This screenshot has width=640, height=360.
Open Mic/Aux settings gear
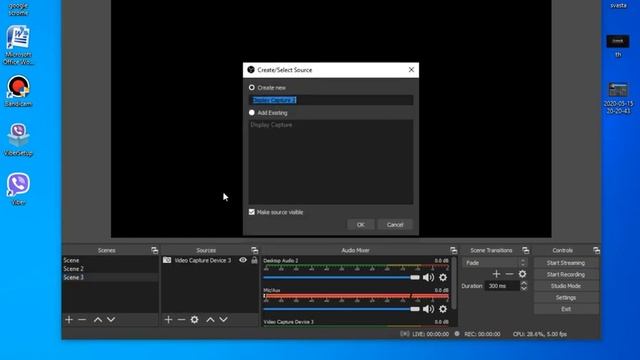(x=443, y=309)
